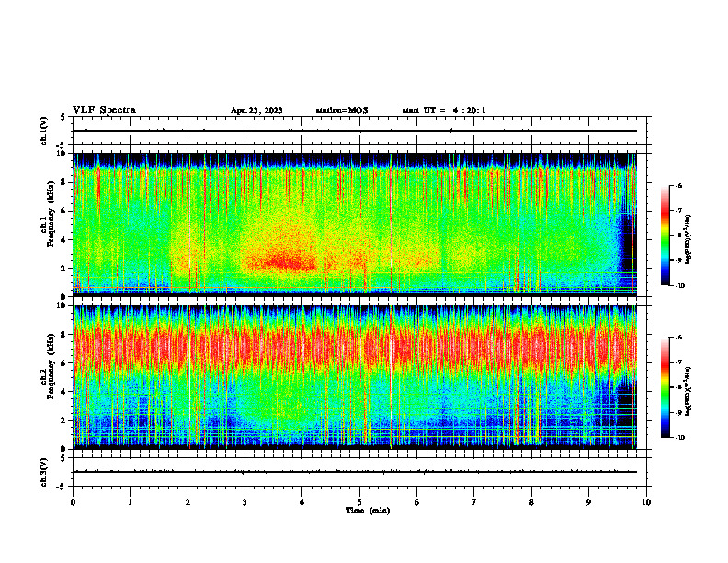Click the "-6" tick on ch.2 colorbar

coord(678,338)
